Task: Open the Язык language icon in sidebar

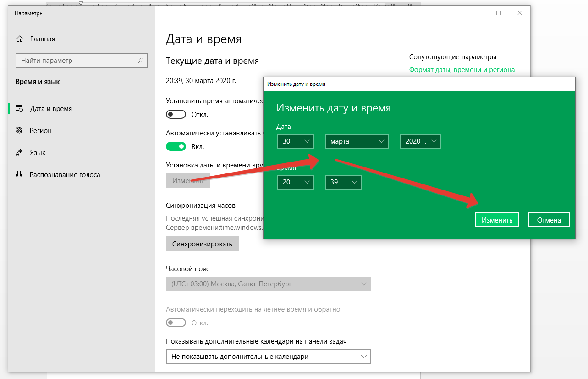Action: (x=19, y=153)
